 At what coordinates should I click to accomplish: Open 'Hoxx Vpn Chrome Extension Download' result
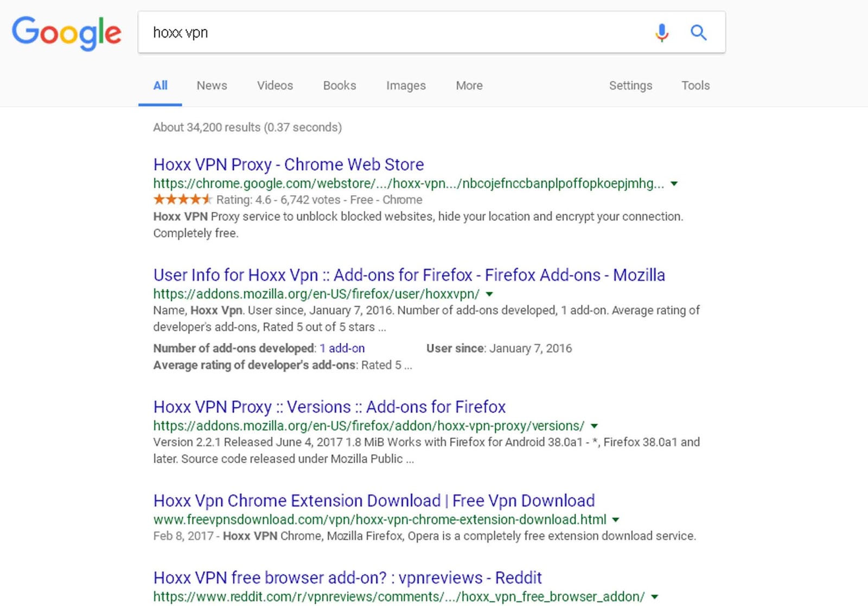374,501
